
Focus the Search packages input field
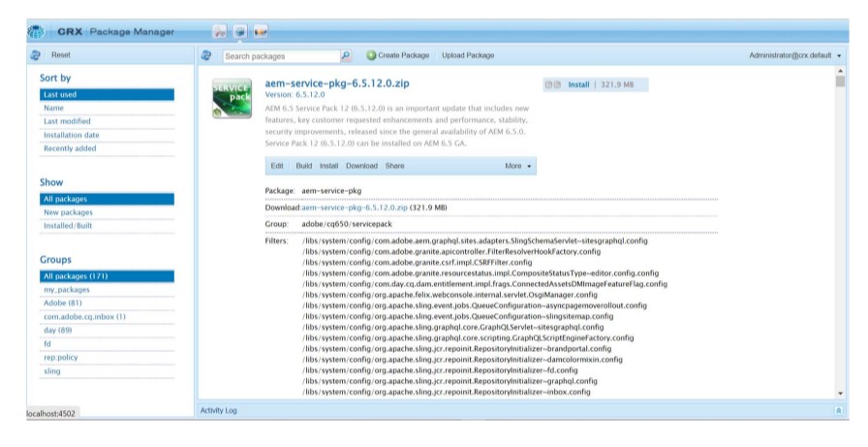coord(281,56)
